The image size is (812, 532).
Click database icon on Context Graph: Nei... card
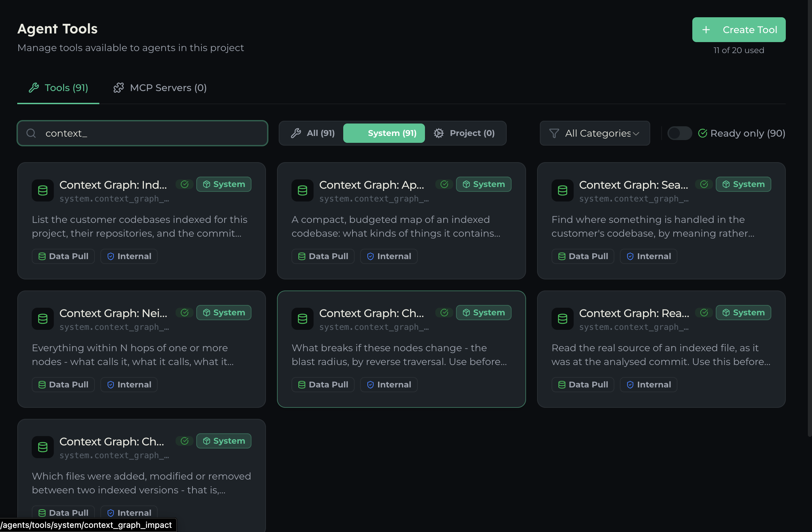click(43, 319)
